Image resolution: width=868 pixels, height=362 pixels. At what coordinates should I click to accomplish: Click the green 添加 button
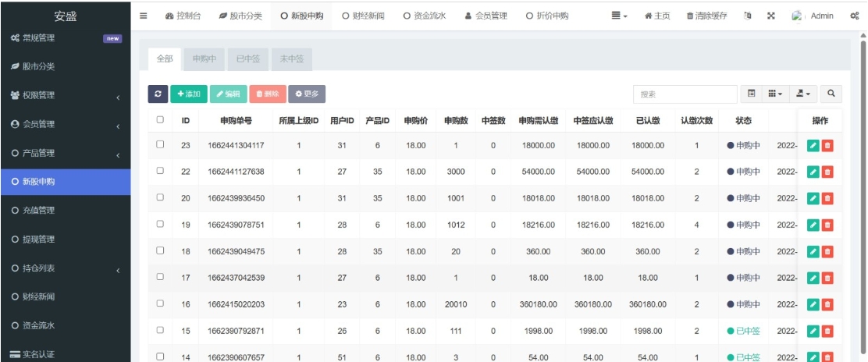pyautogui.click(x=188, y=94)
